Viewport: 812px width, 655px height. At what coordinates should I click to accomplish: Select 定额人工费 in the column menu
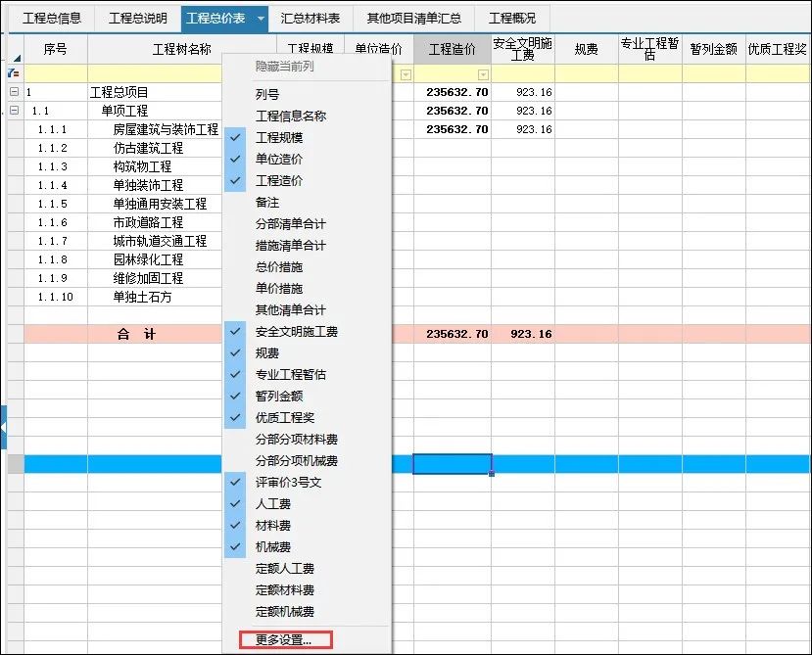284,568
